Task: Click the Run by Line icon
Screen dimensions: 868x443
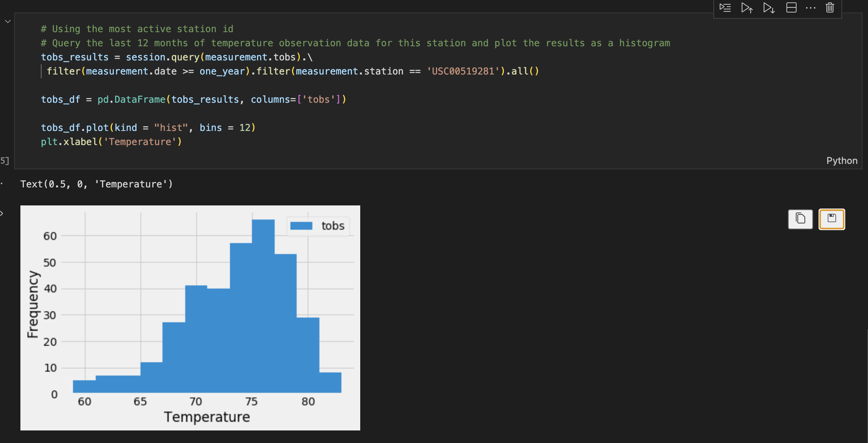Action: [x=725, y=8]
